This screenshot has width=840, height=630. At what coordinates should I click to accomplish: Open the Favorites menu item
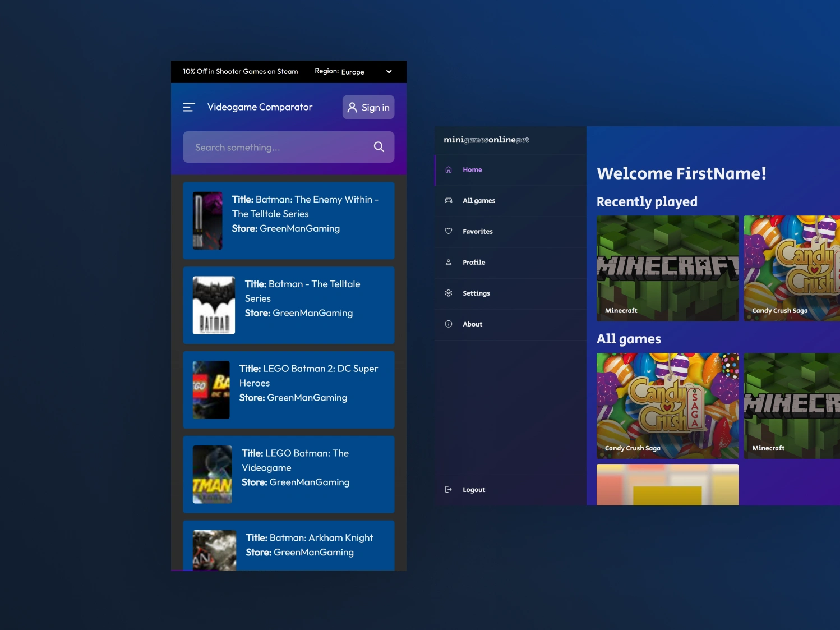coord(511,232)
